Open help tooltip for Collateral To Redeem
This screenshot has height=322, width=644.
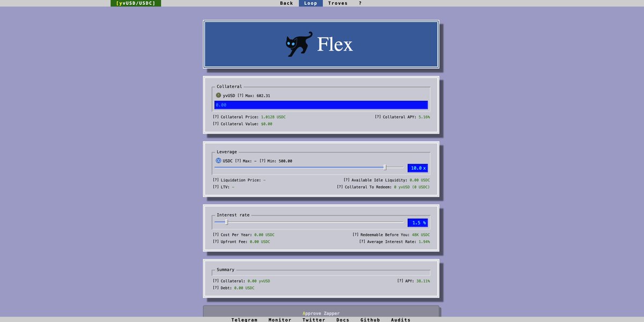(340, 187)
